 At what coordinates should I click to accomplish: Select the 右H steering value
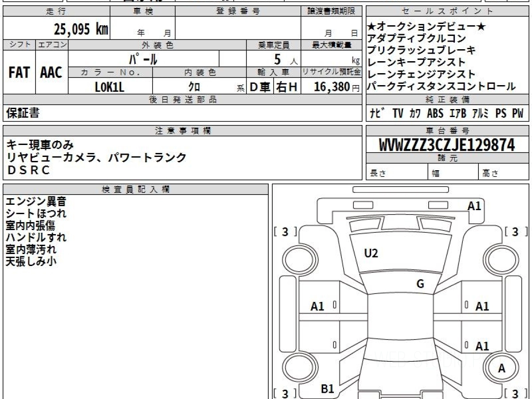[287, 87]
